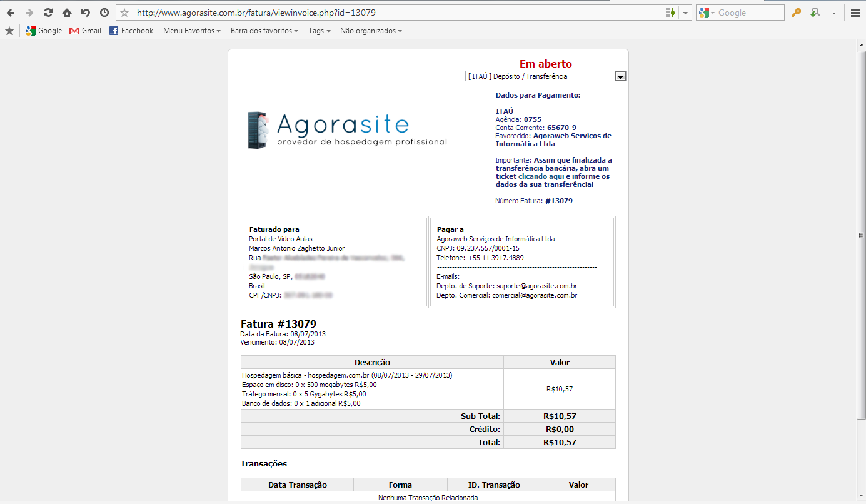
Task: Expand the Não organizados folder
Action: click(x=371, y=30)
